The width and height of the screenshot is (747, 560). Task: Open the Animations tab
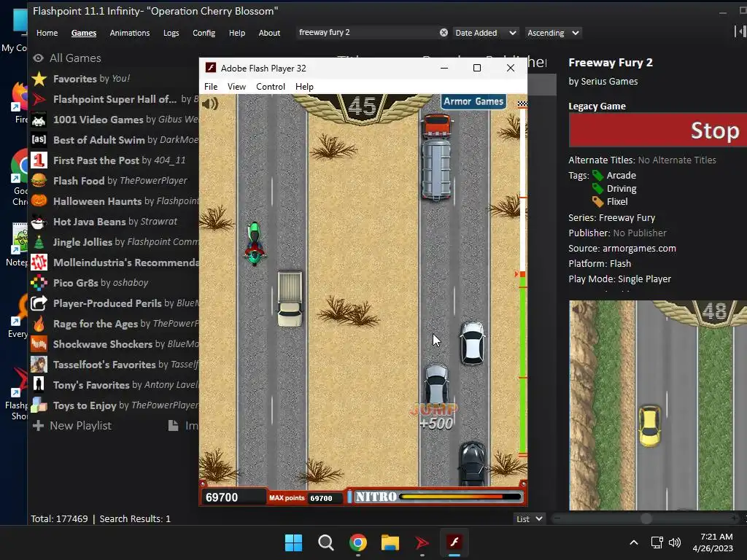coord(130,33)
